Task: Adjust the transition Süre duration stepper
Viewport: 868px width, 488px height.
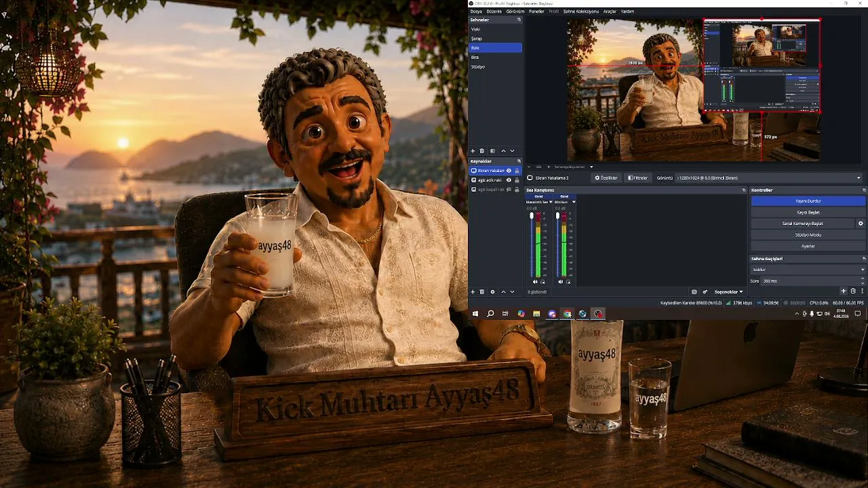Action: [x=863, y=281]
